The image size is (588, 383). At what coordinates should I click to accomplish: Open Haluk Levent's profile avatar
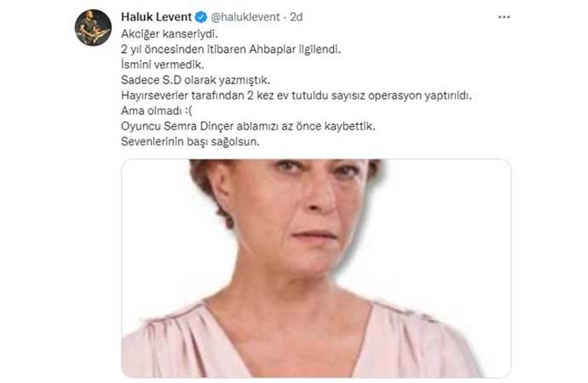coord(93,28)
